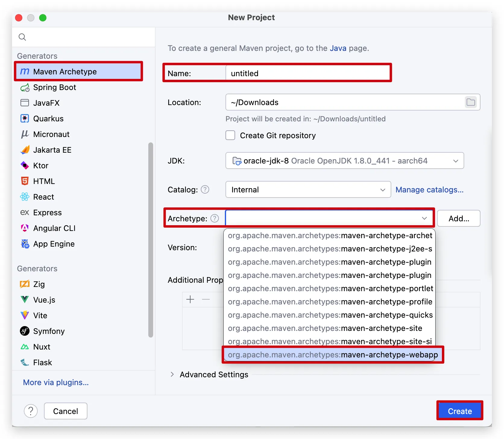504x439 pixels.
Task: Click the 'Project will be created in' hint text
Action: (305, 119)
